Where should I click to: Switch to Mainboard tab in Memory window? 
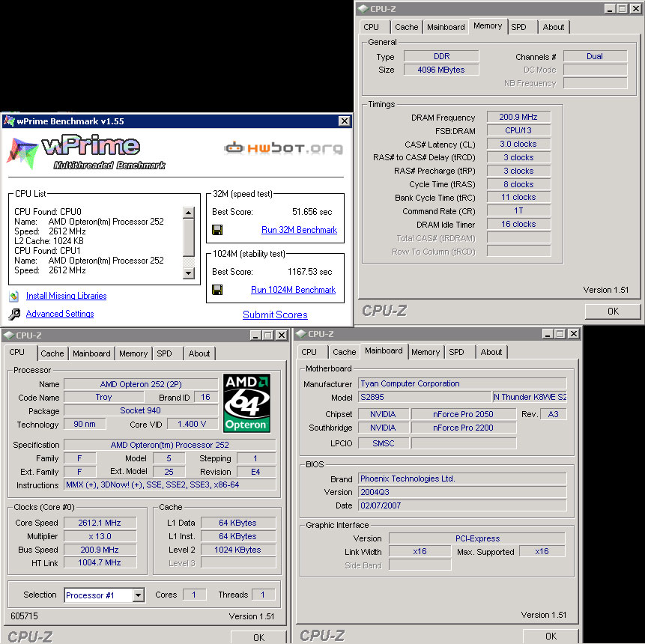click(446, 27)
